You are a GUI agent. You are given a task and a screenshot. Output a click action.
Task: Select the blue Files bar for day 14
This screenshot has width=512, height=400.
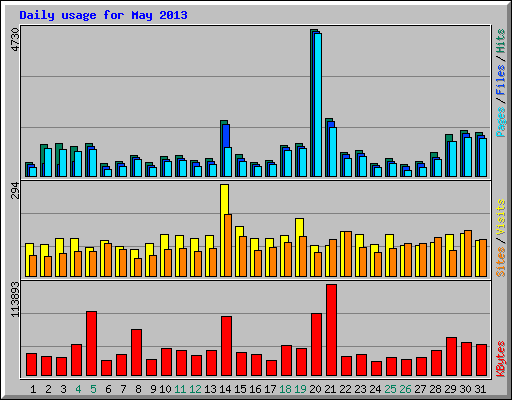click(226, 136)
